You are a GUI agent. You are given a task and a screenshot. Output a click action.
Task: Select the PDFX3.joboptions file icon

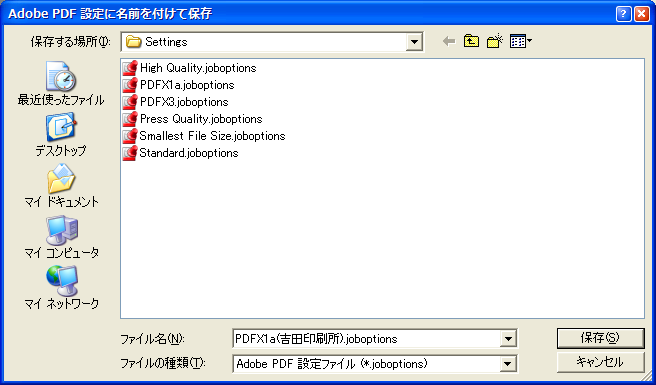(x=130, y=102)
